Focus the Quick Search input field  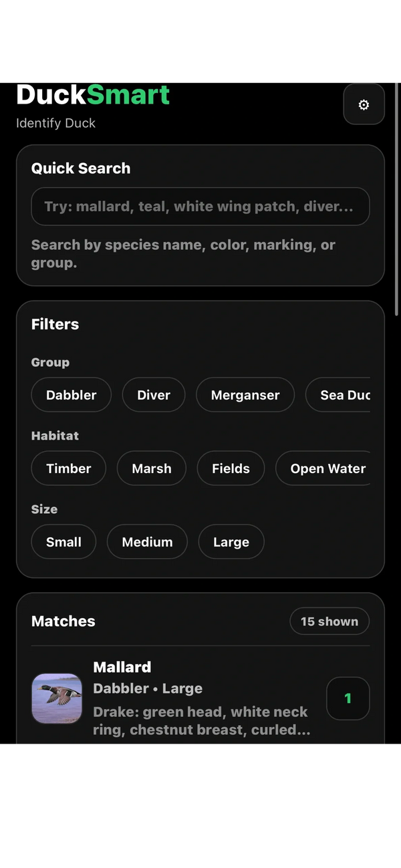pyautogui.click(x=200, y=206)
